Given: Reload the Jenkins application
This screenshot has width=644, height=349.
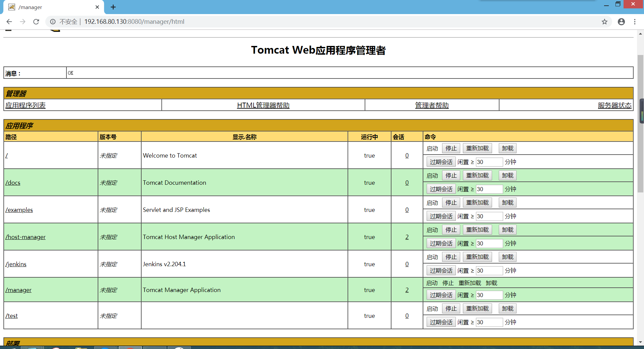Looking at the screenshot, I should (477, 257).
